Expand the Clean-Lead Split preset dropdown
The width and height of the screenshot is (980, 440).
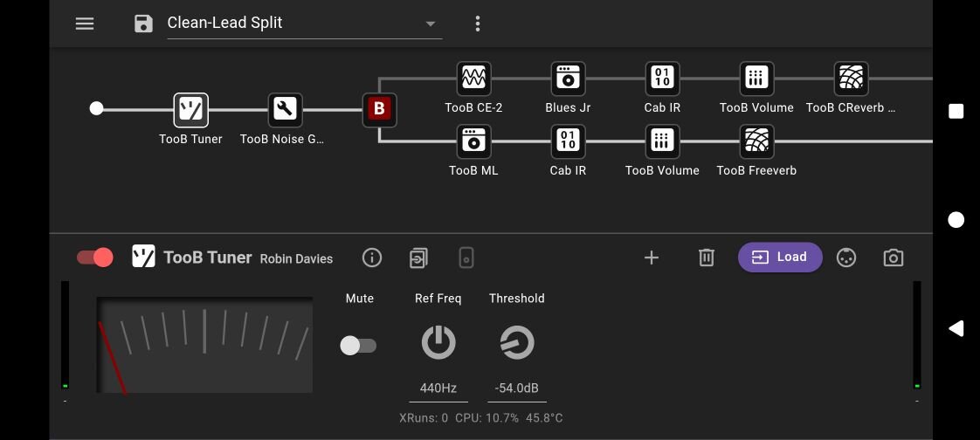tap(431, 24)
